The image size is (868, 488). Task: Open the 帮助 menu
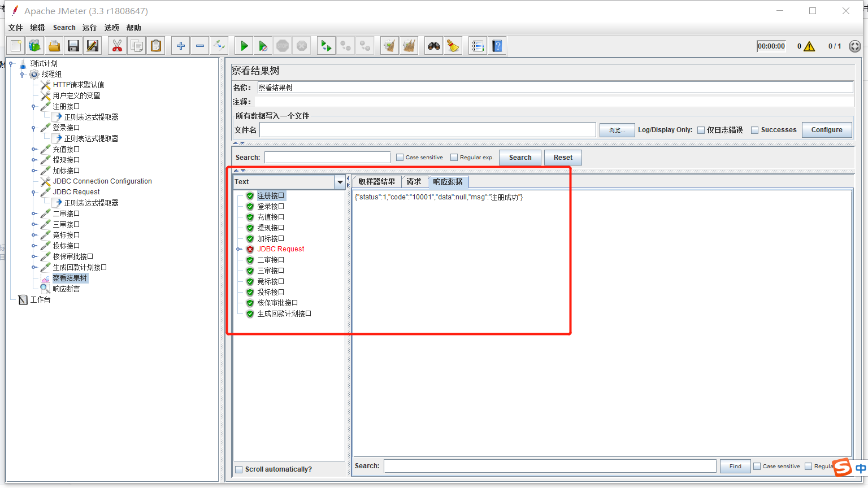coord(133,28)
